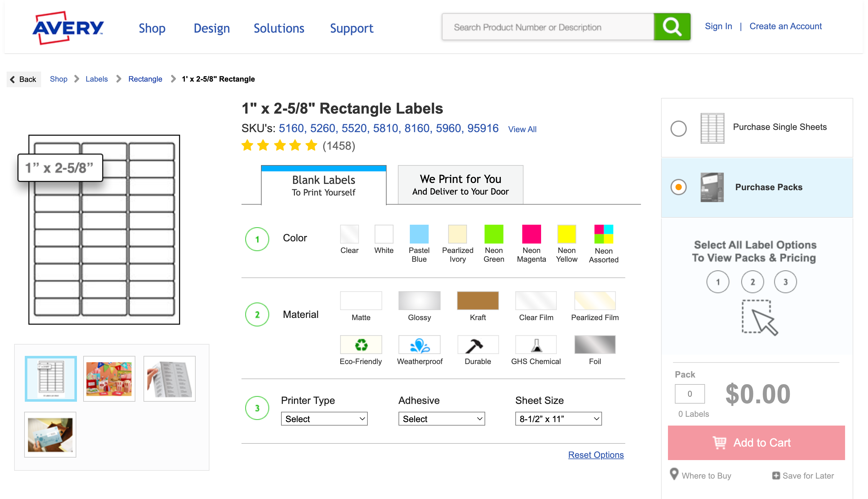Select the Matte material icon

tap(361, 300)
